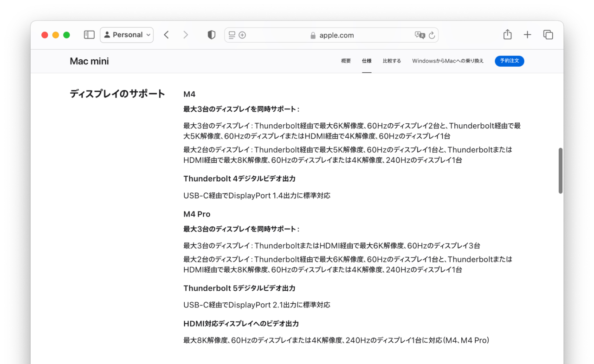Image resolution: width=594 pixels, height=364 pixels.
Task: Click the lock icon beside apple.com
Action: (x=313, y=35)
